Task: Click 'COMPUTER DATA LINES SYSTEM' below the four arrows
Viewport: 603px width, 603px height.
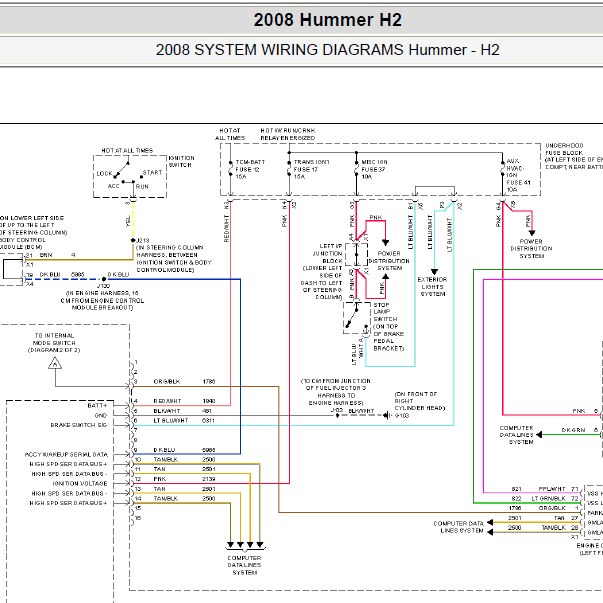Action: 244,565
